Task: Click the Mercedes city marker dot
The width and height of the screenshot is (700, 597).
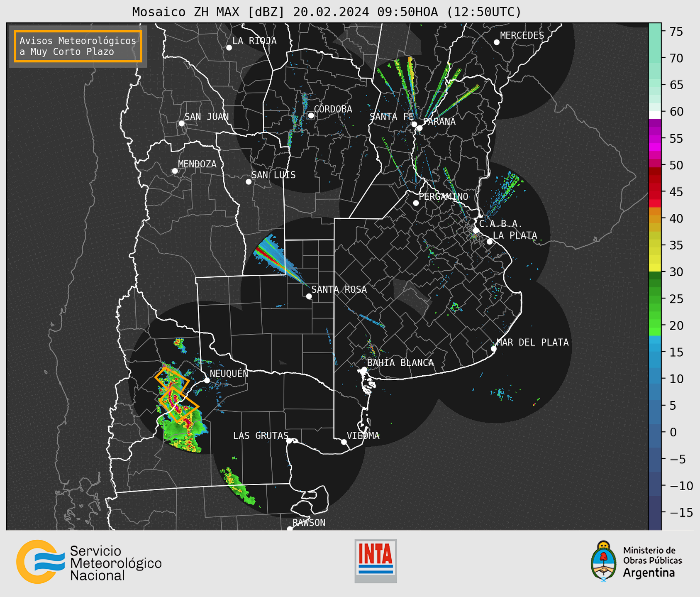Action: tap(497, 42)
